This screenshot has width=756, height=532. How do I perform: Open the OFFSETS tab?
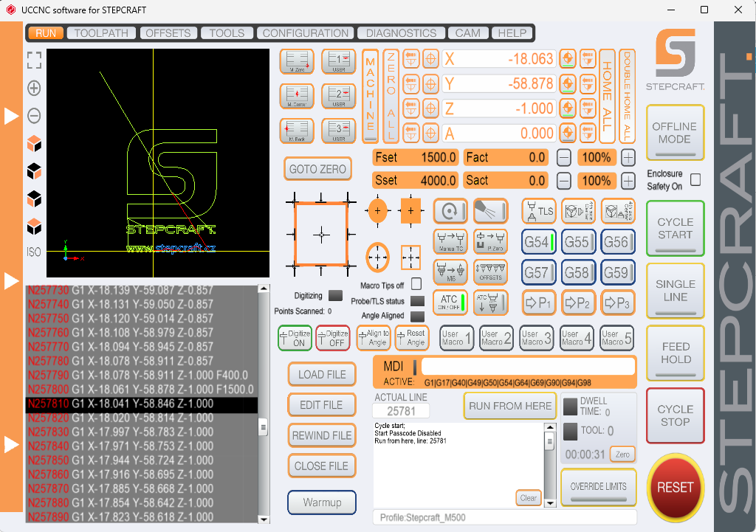(168, 32)
